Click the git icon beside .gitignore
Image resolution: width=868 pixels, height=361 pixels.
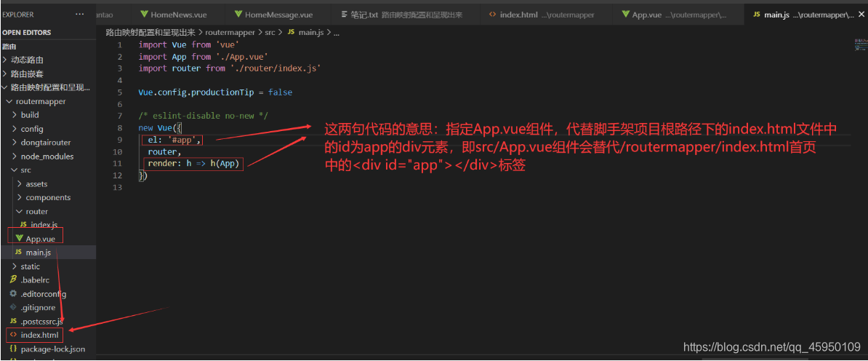(13, 307)
